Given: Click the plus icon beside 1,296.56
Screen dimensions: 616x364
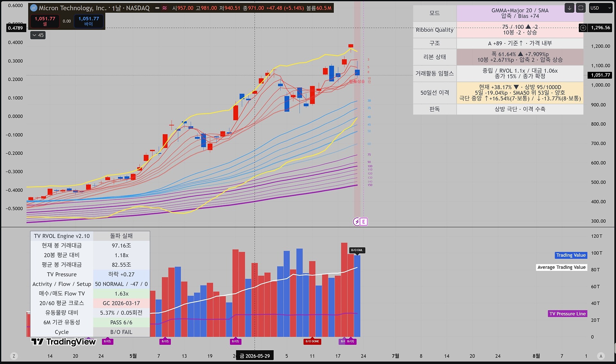Looking at the screenshot, I should (583, 28).
